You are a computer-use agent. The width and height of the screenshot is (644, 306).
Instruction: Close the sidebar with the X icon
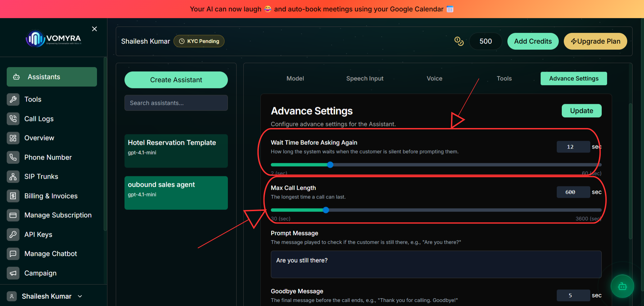click(x=95, y=29)
